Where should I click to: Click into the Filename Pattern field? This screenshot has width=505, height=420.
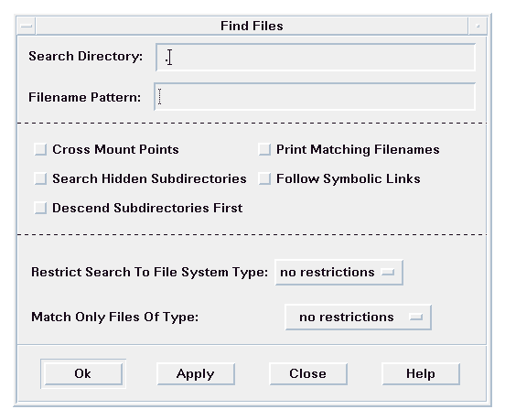315,97
